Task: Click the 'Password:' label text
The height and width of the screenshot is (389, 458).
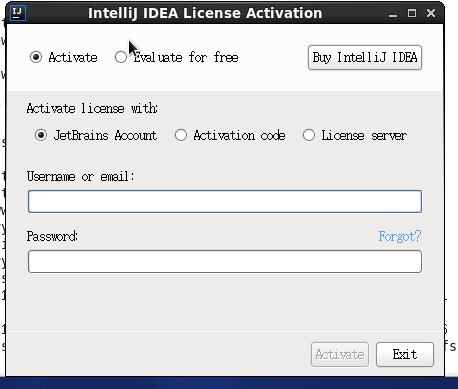Action: 52,236
